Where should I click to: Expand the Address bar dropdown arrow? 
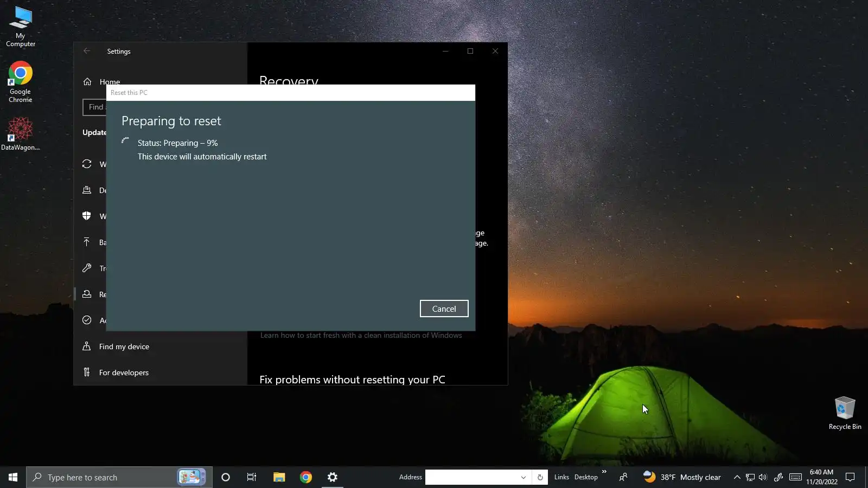tap(523, 477)
